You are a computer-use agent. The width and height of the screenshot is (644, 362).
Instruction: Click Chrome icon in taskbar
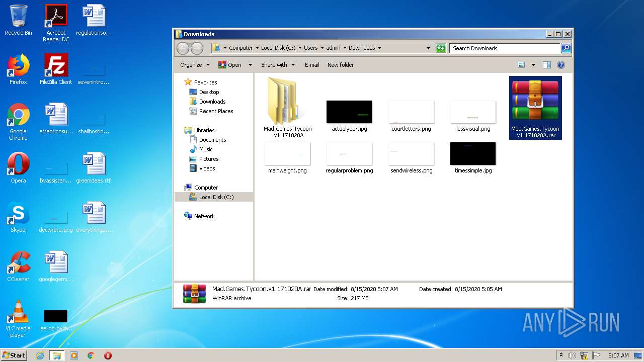[x=91, y=355]
